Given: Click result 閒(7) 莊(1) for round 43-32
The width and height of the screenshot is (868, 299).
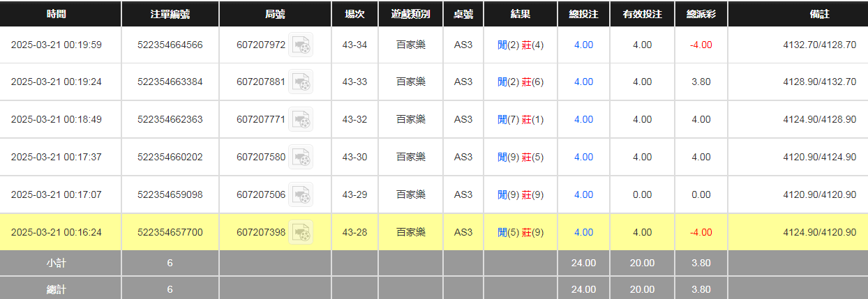Looking at the screenshot, I should 521,120.
